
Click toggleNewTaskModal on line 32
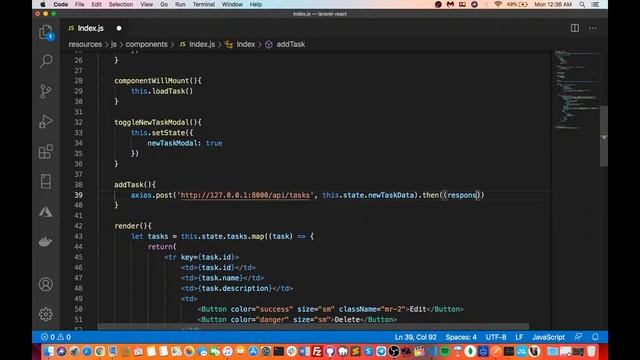151,122
